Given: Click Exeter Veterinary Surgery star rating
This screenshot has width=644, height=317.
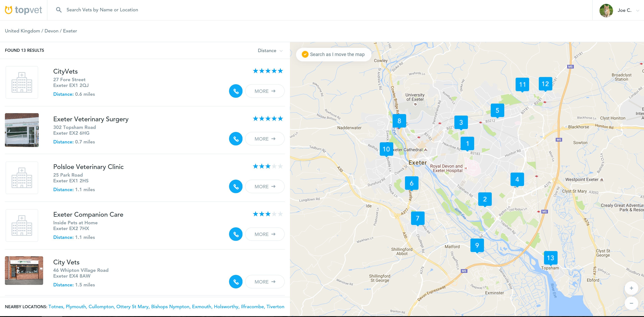Looking at the screenshot, I should [x=268, y=119].
